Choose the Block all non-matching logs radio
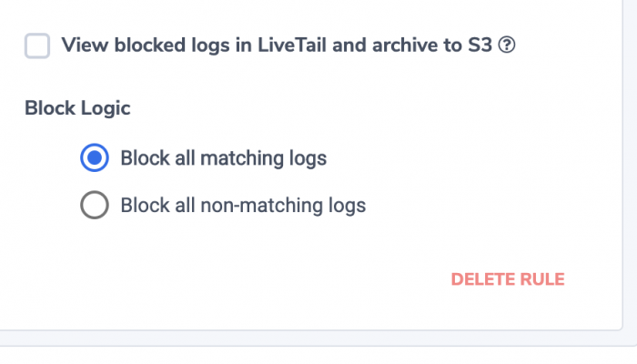The image size is (637, 364). (95, 205)
